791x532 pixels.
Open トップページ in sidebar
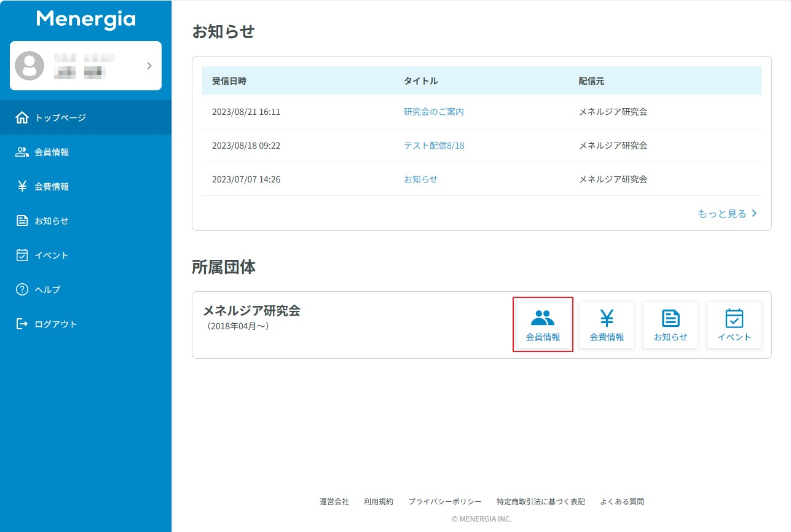click(x=60, y=117)
